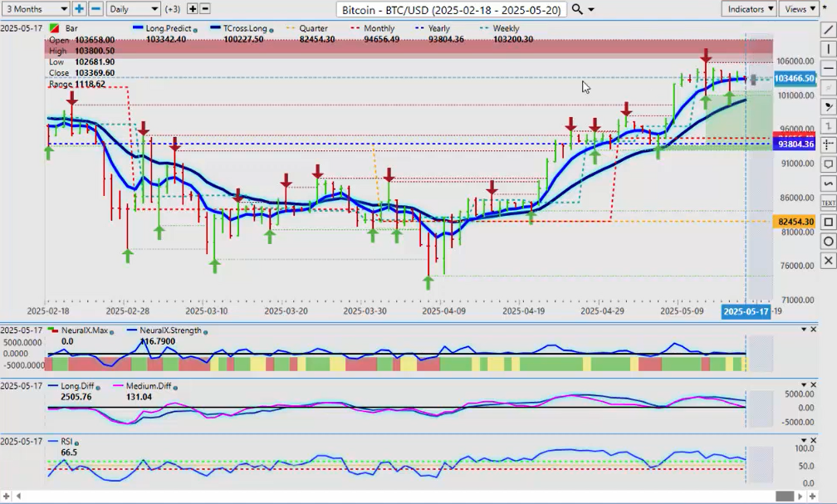Close the NeuralX indicator panel

[x=814, y=330]
